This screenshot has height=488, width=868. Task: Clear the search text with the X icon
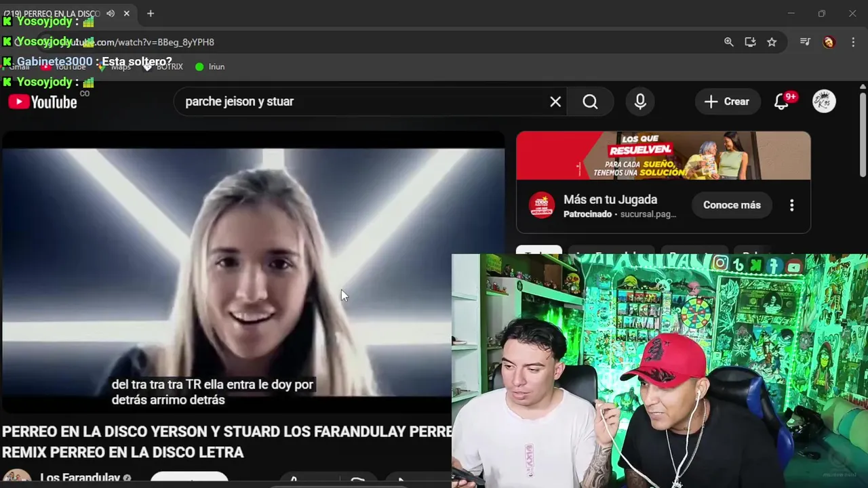(x=555, y=102)
